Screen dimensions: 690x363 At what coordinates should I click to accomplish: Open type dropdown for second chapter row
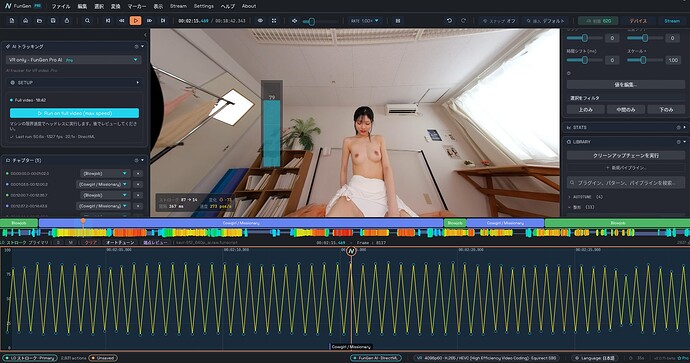click(103, 184)
